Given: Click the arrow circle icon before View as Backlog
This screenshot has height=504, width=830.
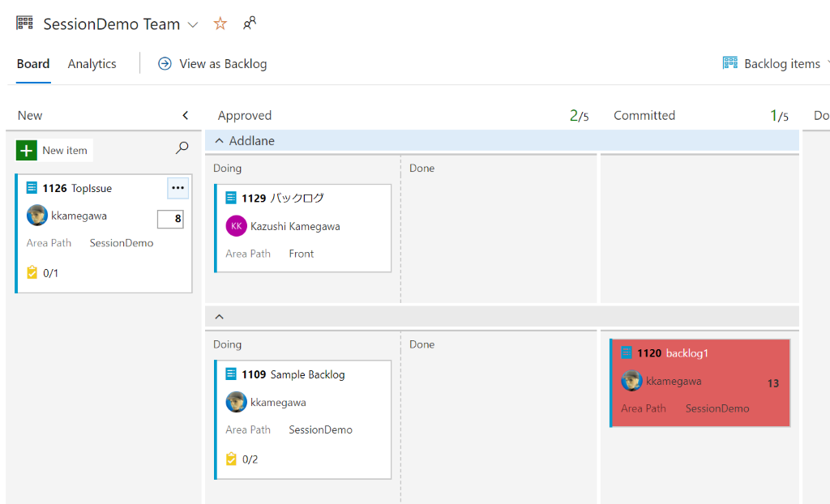Looking at the screenshot, I should coord(165,63).
